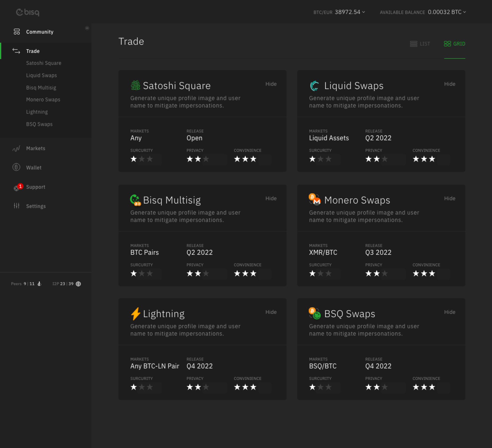Hide the Satoshi Square card

(271, 84)
